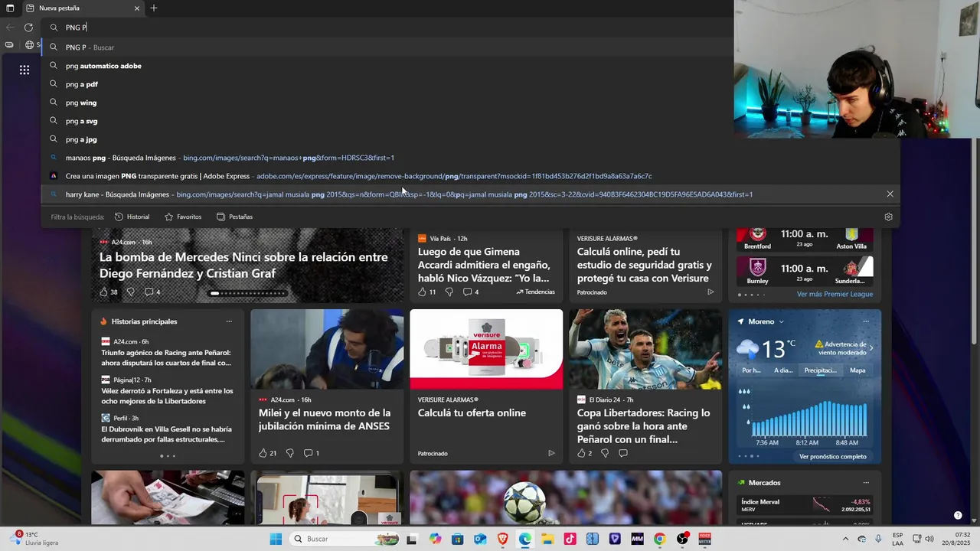Open Índice Merval market row
The height and width of the screenshot is (551, 980).
(x=805, y=505)
